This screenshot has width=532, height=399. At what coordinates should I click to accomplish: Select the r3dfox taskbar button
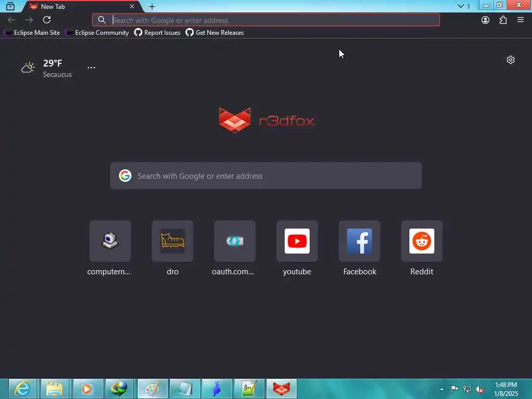(281, 389)
